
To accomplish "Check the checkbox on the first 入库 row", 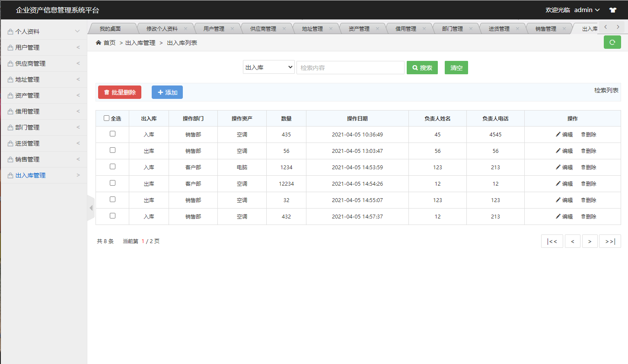I will click(x=112, y=134).
